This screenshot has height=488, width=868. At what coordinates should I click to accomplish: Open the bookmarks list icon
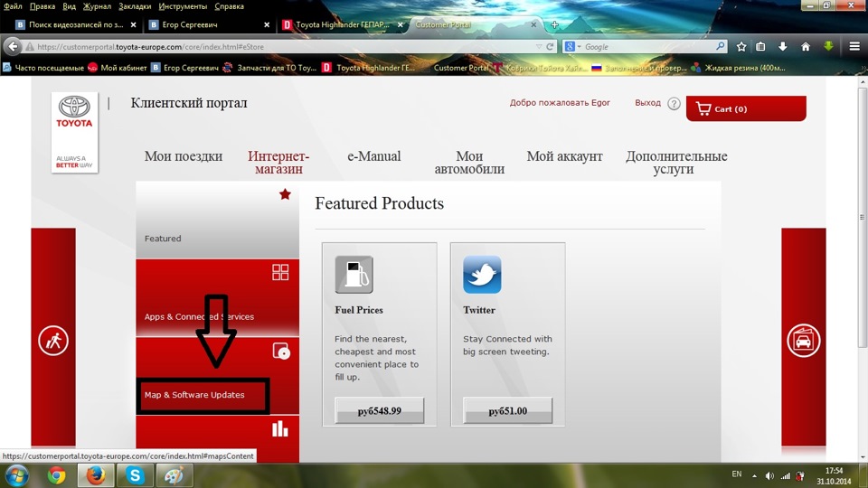coord(761,46)
